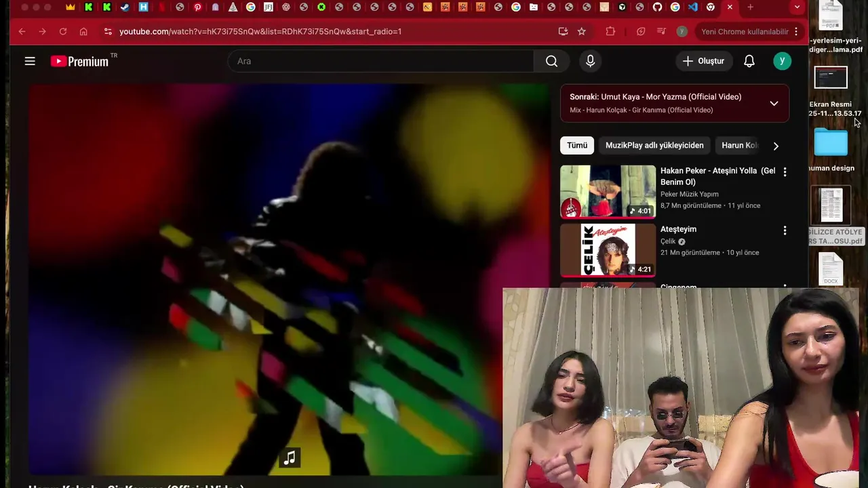
Task: Open media controls playlist icon in toolbar
Action: pyautogui.click(x=661, y=31)
